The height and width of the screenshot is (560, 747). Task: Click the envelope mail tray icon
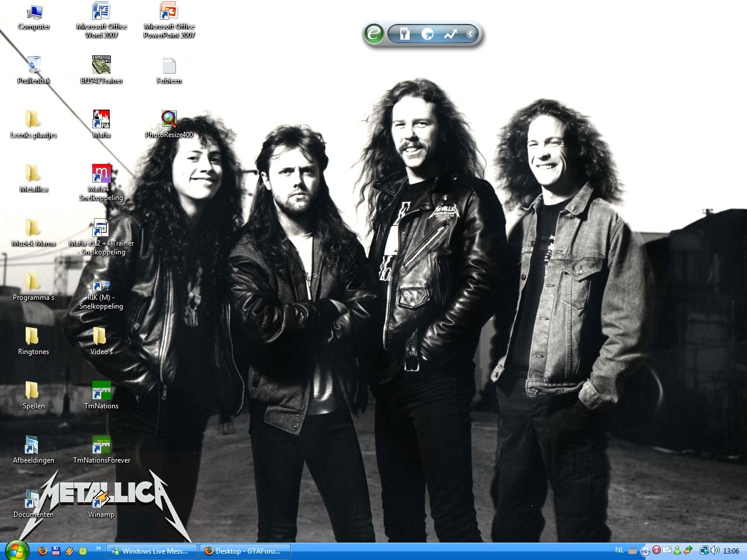pyautogui.click(x=666, y=550)
